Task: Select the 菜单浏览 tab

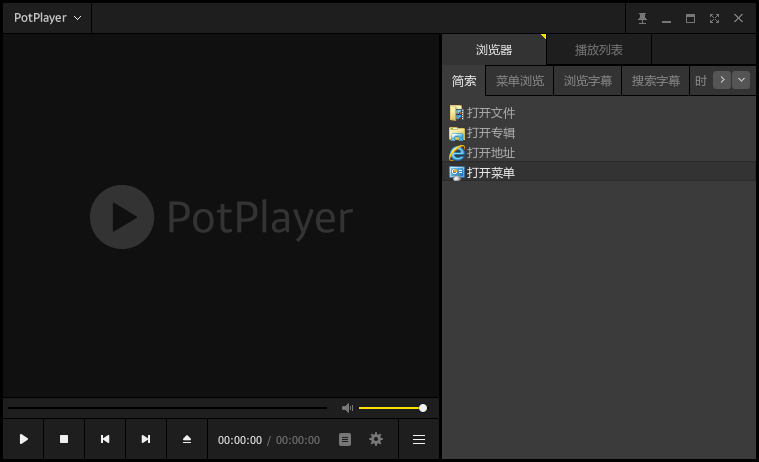Action: pyautogui.click(x=520, y=81)
